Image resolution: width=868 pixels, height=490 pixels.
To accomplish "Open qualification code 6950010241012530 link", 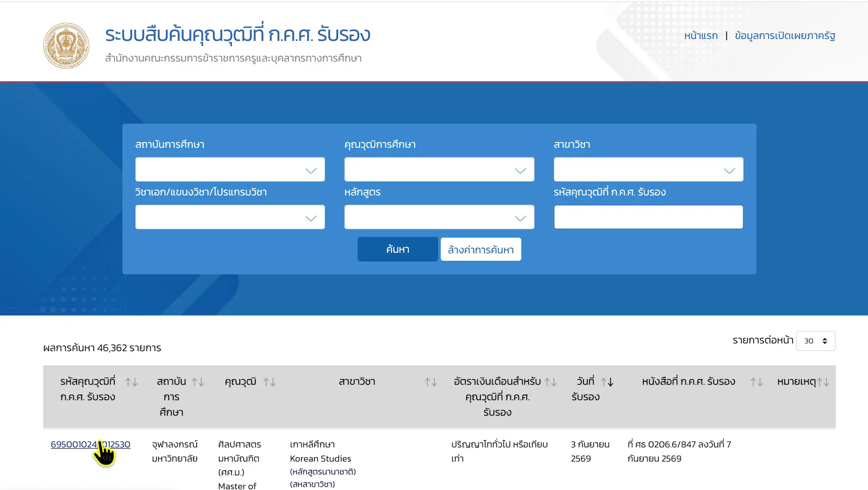I will (90, 444).
